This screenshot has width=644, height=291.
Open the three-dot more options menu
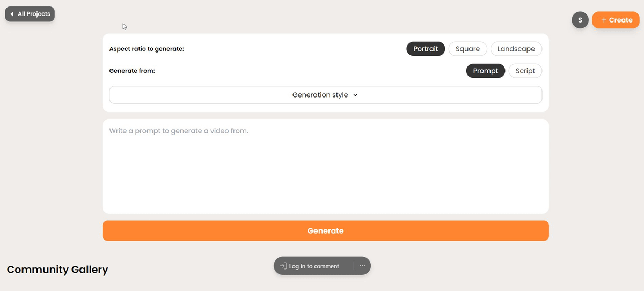pos(362,266)
